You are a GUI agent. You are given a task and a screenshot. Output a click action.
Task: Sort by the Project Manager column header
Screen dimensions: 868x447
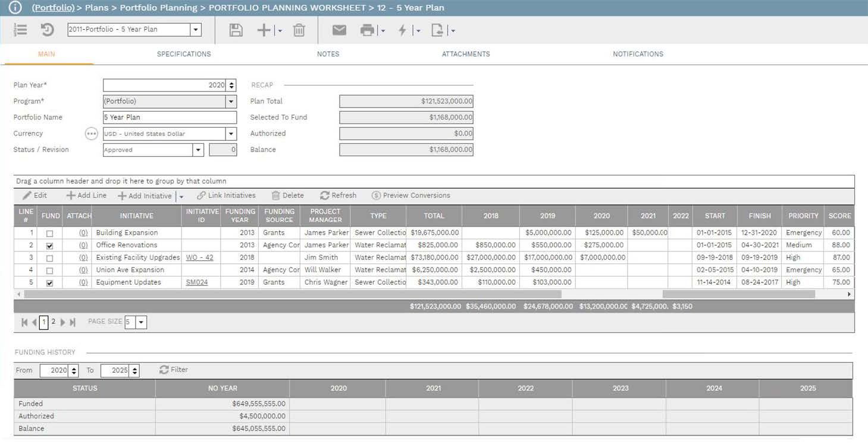click(x=325, y=216)
